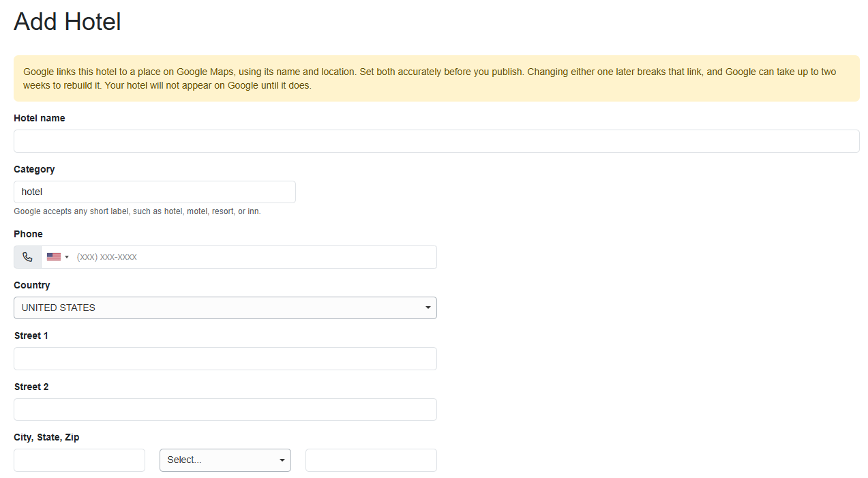868x478 pixels.
Task: Open the State Select... dropdown
Action: [225, 460]
